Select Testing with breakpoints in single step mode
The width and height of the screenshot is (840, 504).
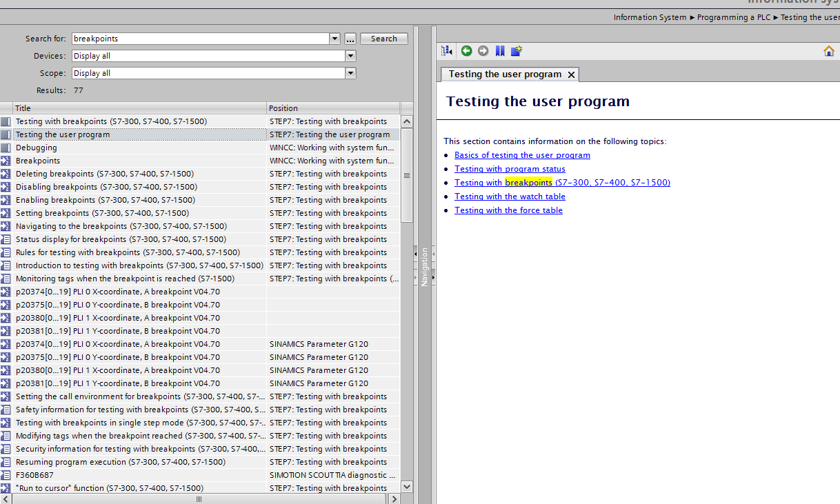(x=200, y=423)
